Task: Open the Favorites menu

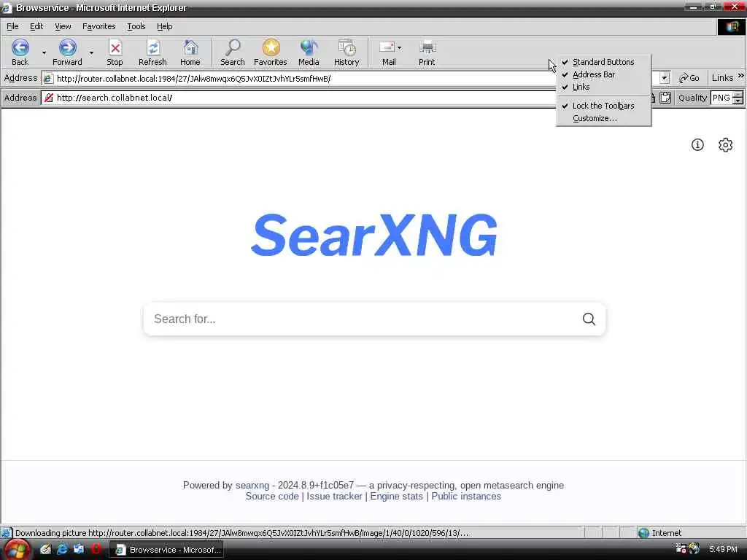Action: click(x=99, y=27)
